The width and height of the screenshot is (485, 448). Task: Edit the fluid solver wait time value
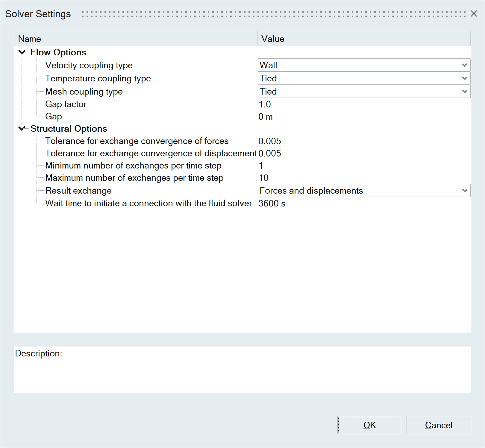click(272, 204)
